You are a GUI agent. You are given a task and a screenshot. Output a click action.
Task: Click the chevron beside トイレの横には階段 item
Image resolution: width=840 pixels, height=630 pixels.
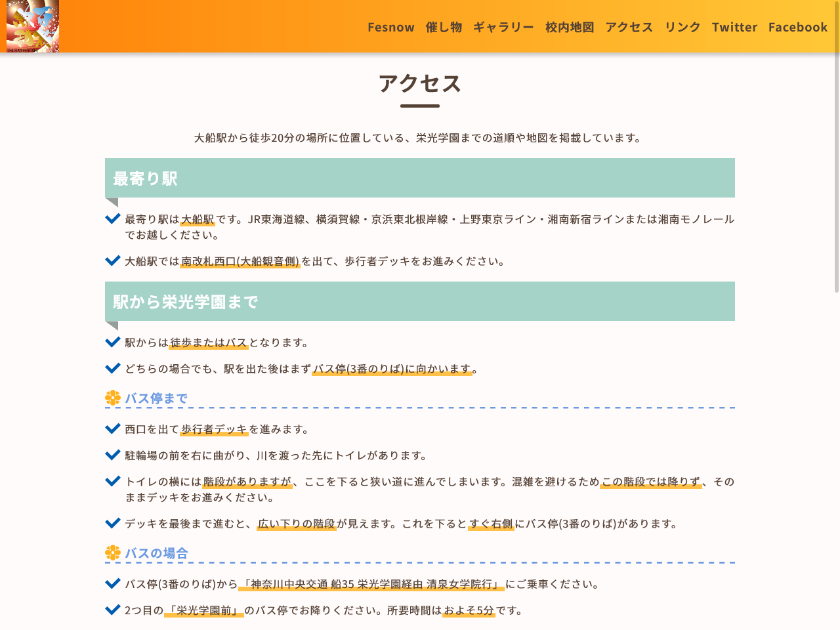pos(112,480)
